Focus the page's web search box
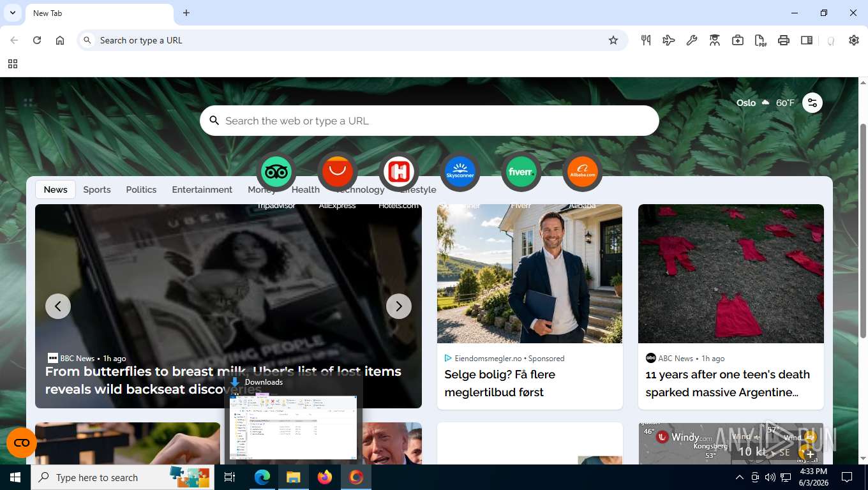 430,121
